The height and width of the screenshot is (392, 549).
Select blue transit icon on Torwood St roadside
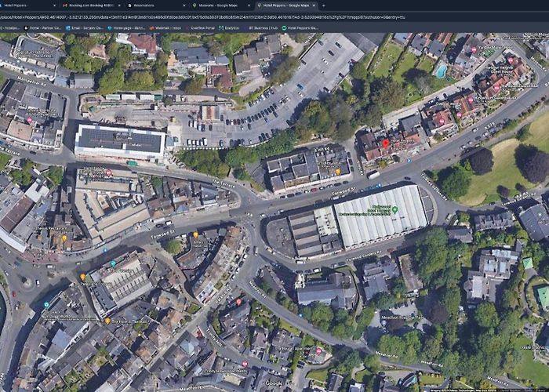coord(378,186)
